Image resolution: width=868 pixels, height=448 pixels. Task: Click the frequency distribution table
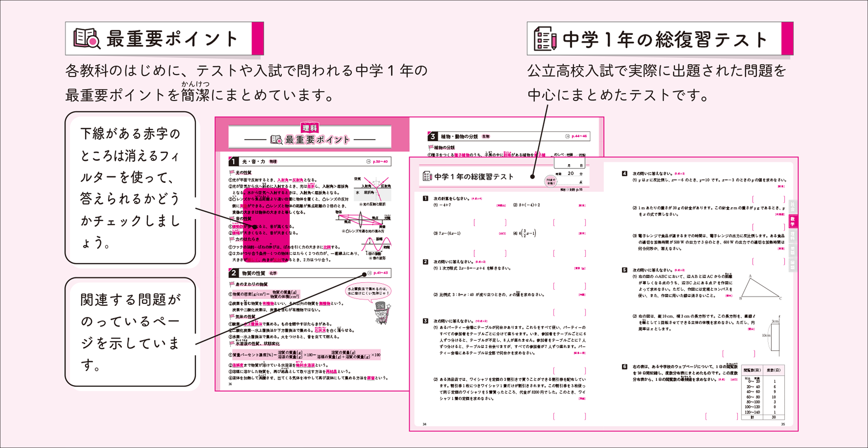763,392
